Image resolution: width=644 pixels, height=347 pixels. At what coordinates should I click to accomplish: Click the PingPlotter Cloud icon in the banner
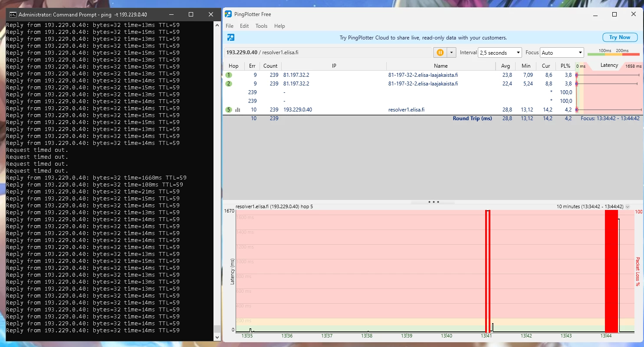click(x=231, y=37)
